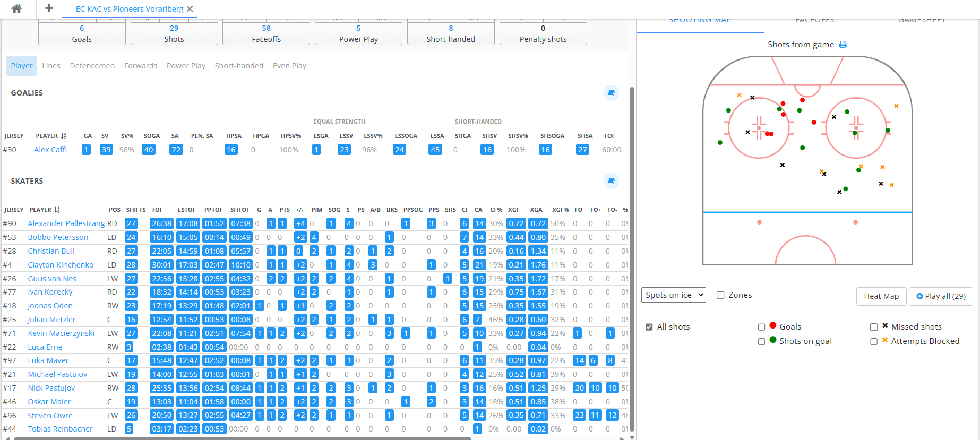Enable the Goals shot filter checkbox

761,327
